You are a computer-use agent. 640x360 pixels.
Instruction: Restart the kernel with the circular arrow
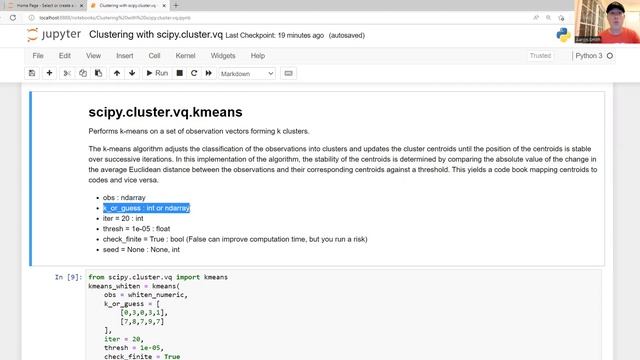[194, 73]
